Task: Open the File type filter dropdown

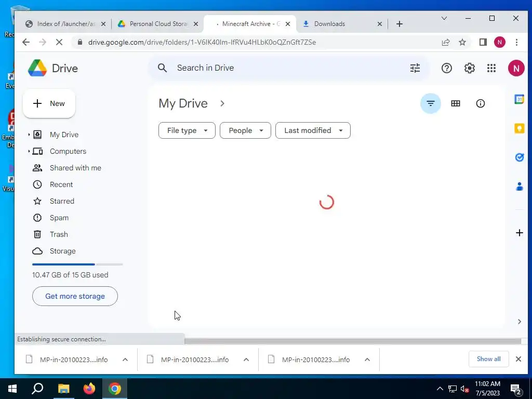Action: tap(187, 130)
